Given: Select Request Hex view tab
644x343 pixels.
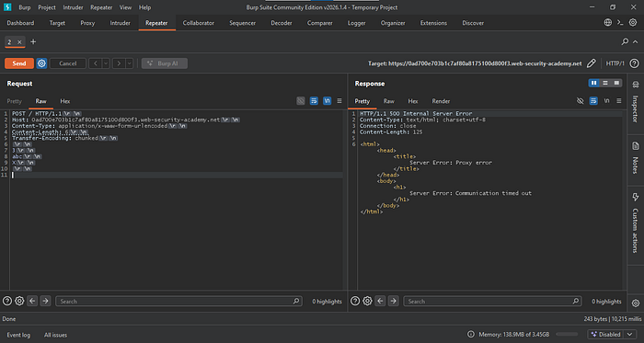Looking at the screenshot, I should point(65,101).
